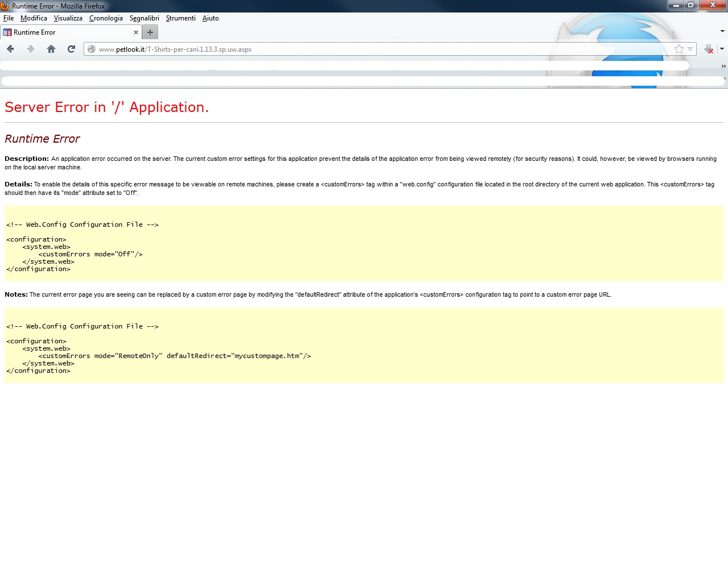Image resolution: width=728 pixels, height=582 pixels.
Task: Open the Segnalibri menu
Action: (144, 18)
